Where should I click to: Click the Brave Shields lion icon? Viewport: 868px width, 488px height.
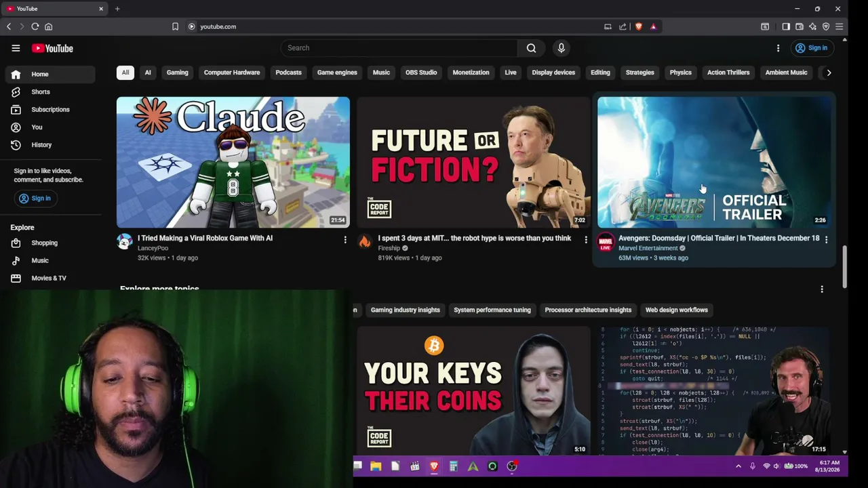coord(639,26)
